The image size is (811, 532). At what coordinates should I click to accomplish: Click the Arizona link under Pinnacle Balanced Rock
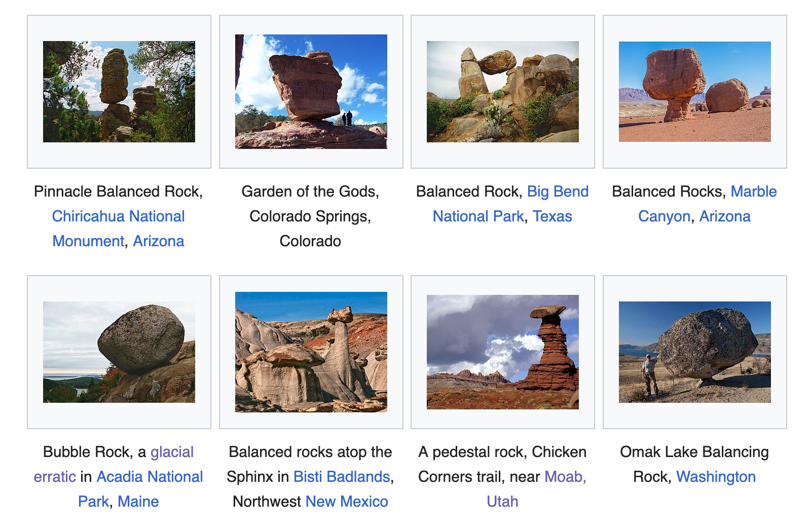pos(159,241)
